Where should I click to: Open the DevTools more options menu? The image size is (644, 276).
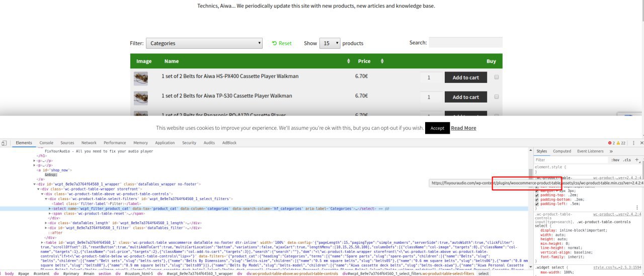(x=633, y=143)
